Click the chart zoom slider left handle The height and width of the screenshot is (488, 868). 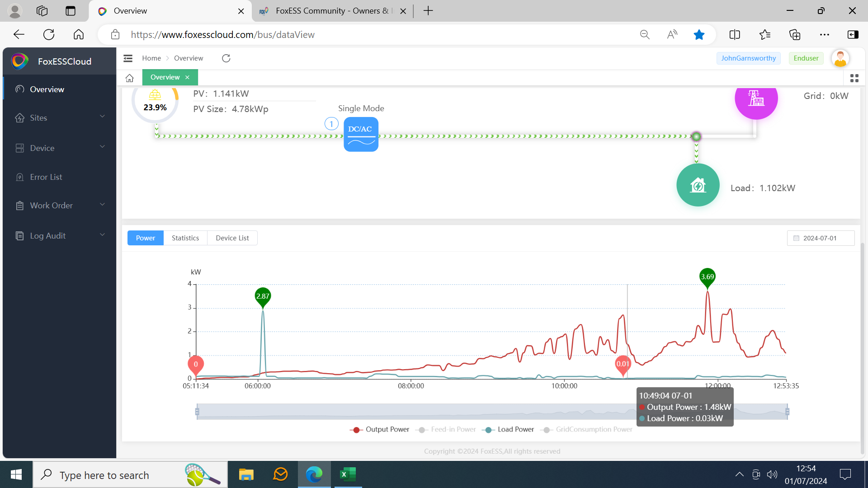click(x=197, y=412)
